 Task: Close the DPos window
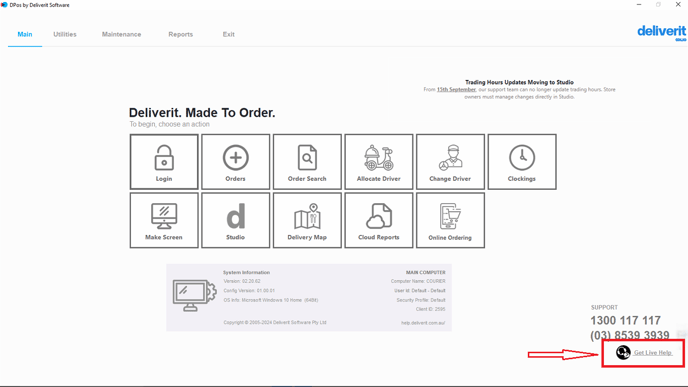[x=678, y=5]
